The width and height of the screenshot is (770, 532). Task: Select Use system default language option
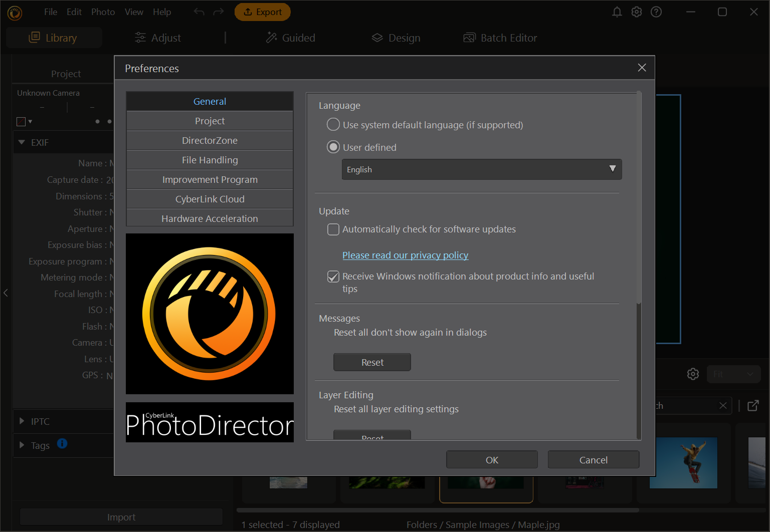[333, 125]
